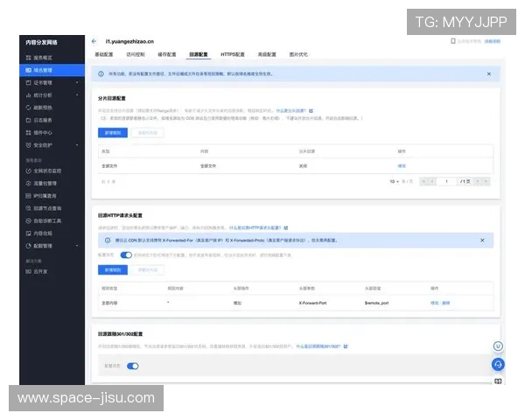
Task: Switch to the HTTPS配置 tab
Action: pyautogui.click(x=233, y=53)
